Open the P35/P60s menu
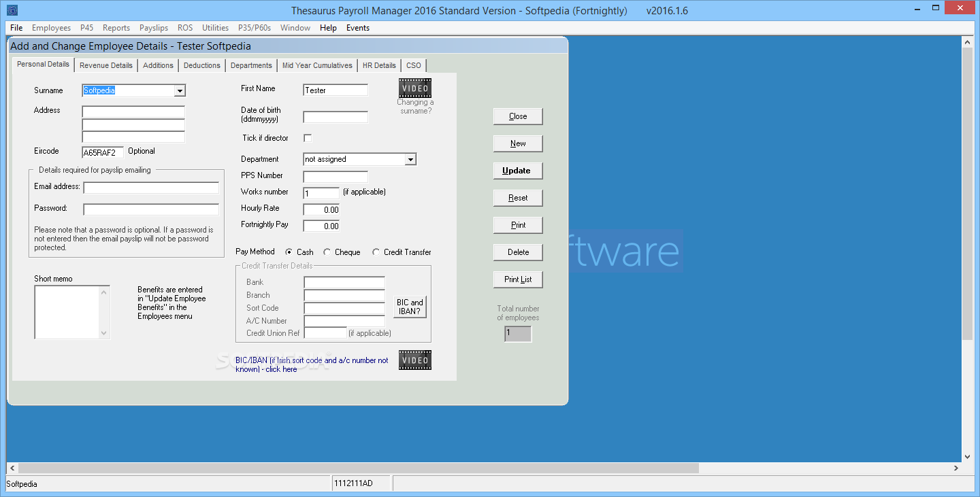 pos(255,28)
